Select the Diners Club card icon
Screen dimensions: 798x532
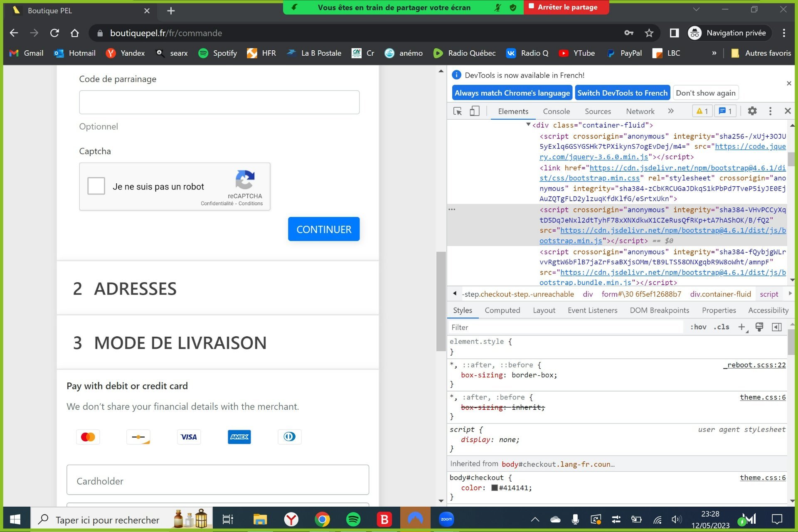click(x=290, y=437)
